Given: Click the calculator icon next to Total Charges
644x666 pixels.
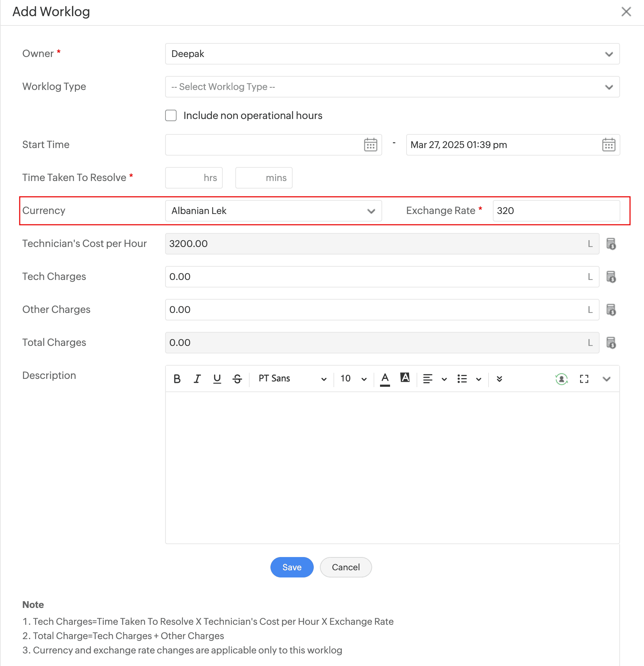Looking at the screenshot, I should click(x=612, y=343).
